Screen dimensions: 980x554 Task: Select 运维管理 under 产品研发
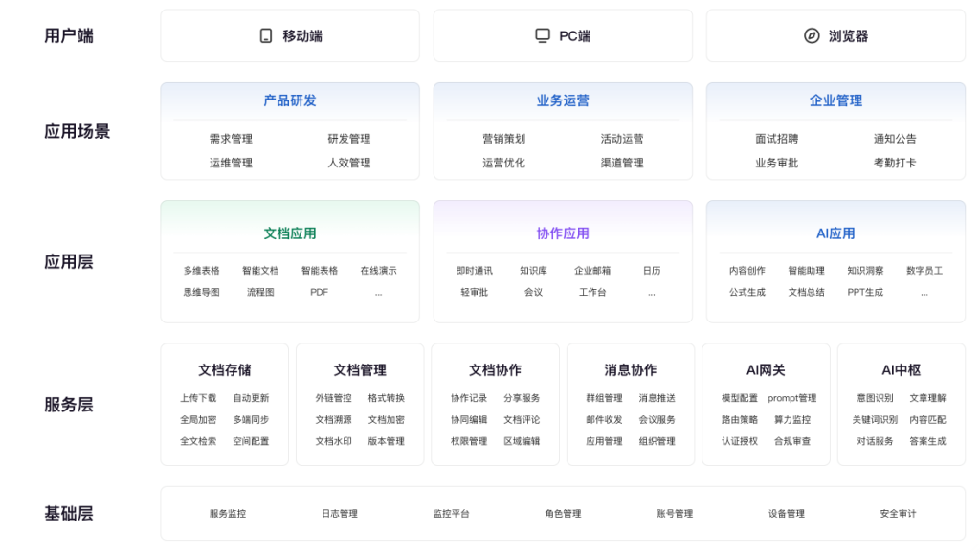coord(231,163)
